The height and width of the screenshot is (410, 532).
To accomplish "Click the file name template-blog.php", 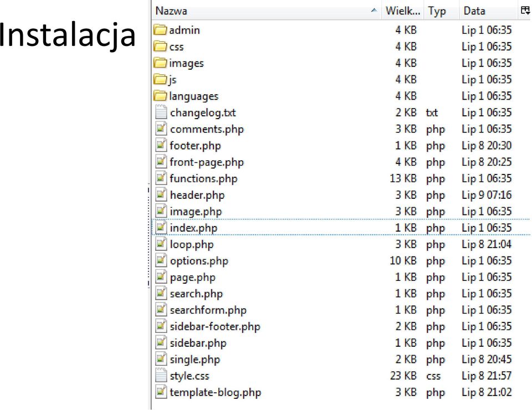I will tap(216, 392).
